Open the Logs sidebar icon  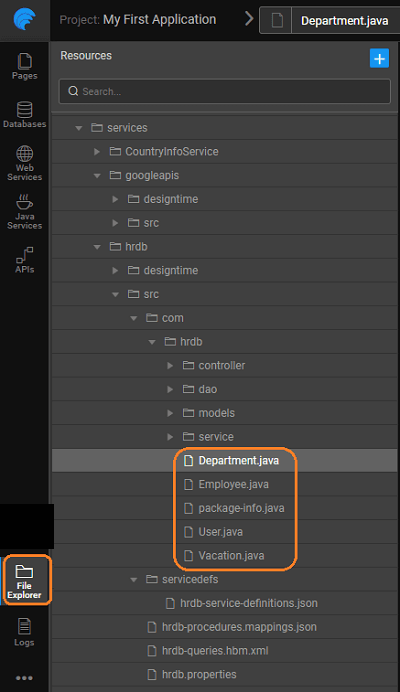(24, 632)
